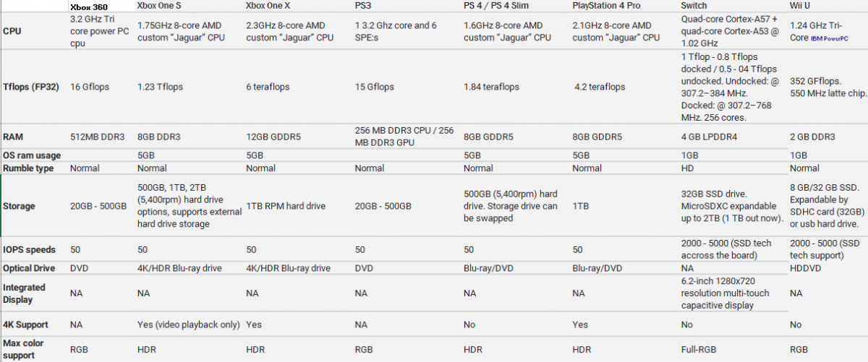Click the OS ram usage row label
This screenshot has height=362, width=868.
[x=32, y=155]
